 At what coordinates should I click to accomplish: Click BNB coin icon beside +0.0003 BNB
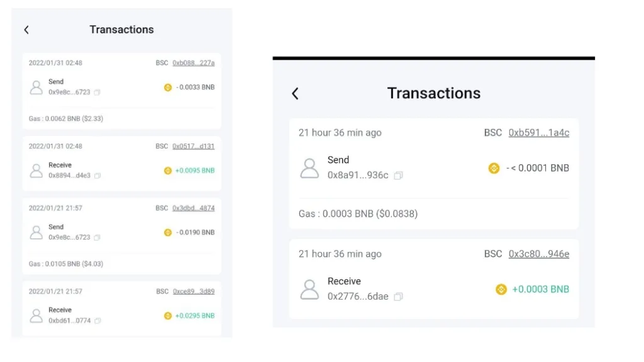501,289
